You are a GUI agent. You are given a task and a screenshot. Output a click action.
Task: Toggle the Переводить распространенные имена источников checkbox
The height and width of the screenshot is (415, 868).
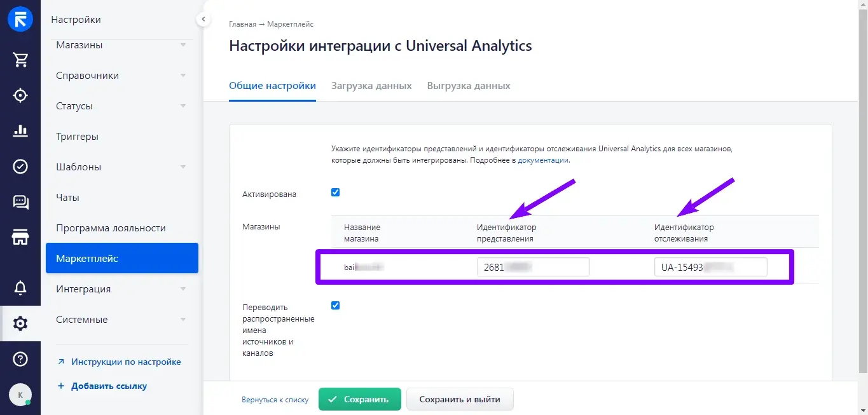point(336,305)
